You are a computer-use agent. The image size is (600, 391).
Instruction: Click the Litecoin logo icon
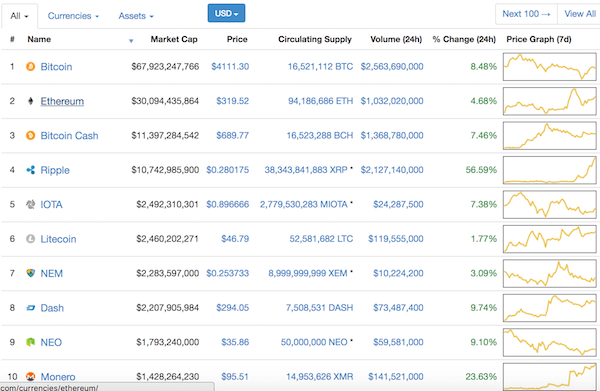[x=31, y=239]
